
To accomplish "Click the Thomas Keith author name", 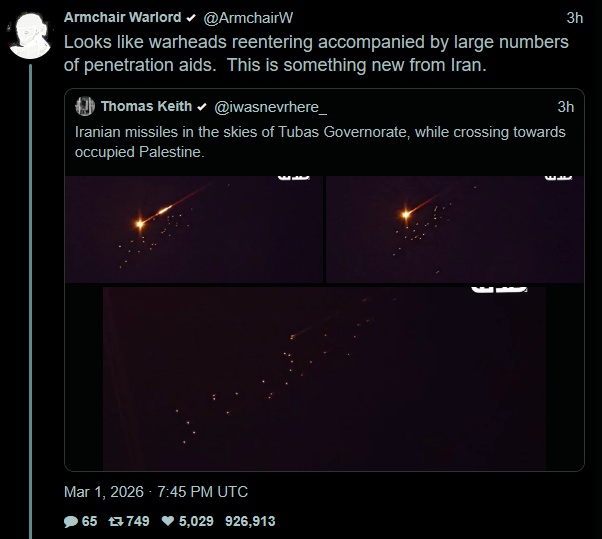I will [147, 107].
